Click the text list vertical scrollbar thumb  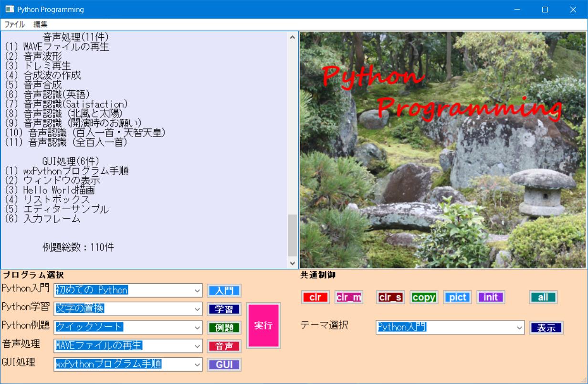tap(293, 235)
